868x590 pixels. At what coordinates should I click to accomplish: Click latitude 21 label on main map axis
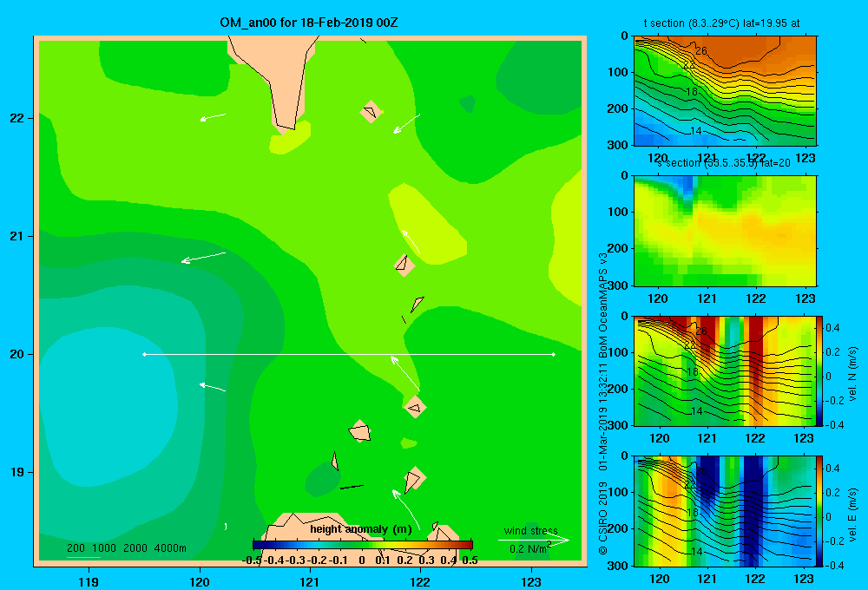[17, 236]
